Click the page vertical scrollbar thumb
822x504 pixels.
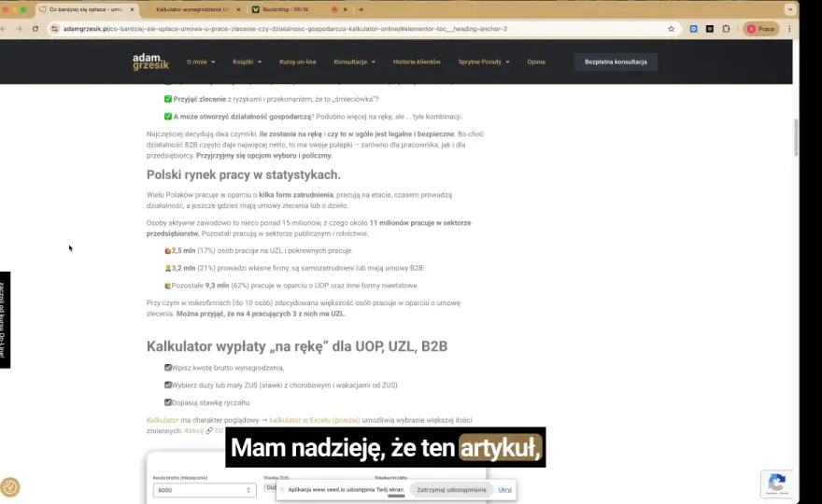click(796, 137)
